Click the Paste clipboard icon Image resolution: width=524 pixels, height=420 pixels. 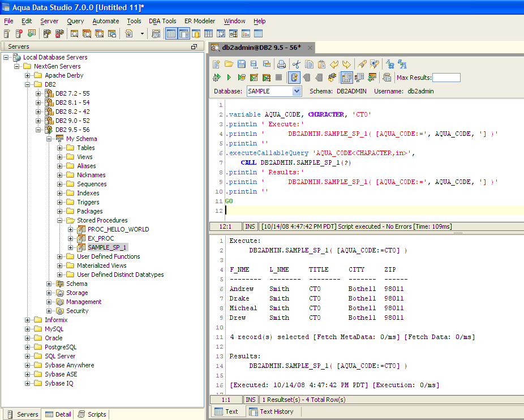(321, 64)
